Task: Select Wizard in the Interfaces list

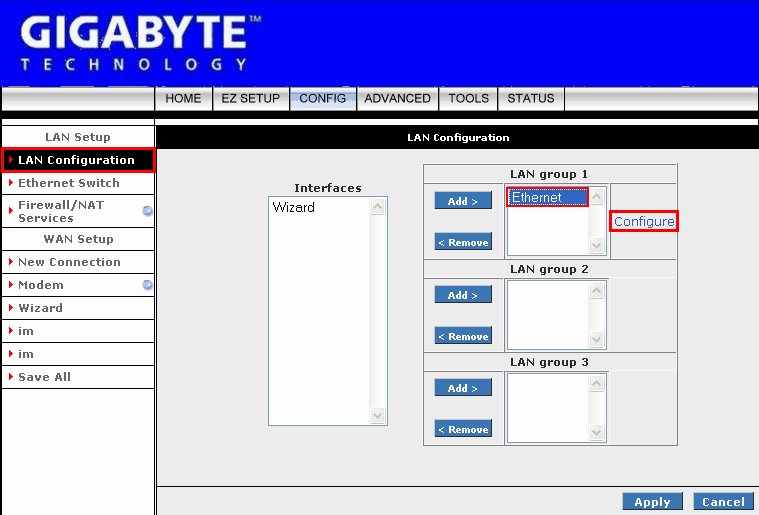Action: [x=293, y=208]
